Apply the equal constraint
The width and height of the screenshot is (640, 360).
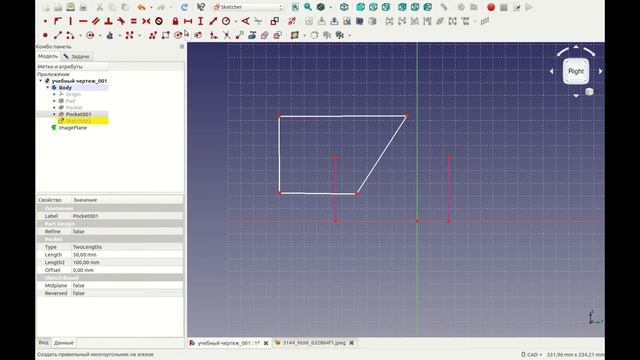click(133, 21)
